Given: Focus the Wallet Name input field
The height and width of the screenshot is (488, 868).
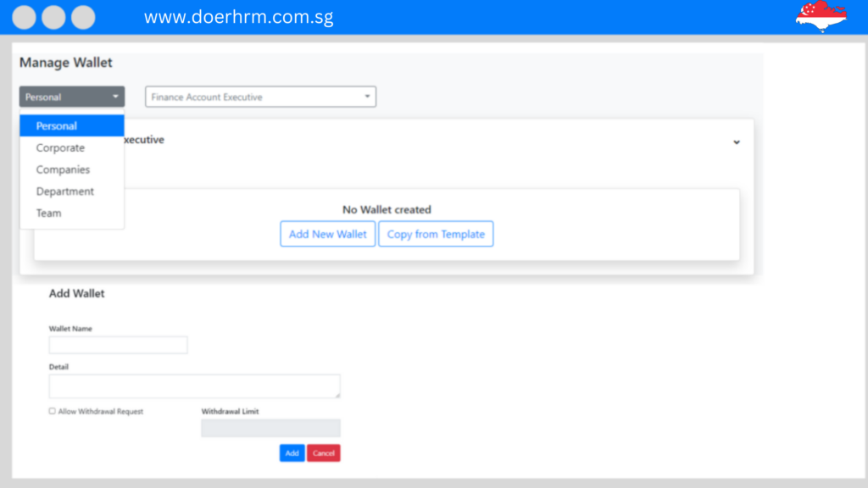Looking at the screenshot, I should tap(119, 345).
